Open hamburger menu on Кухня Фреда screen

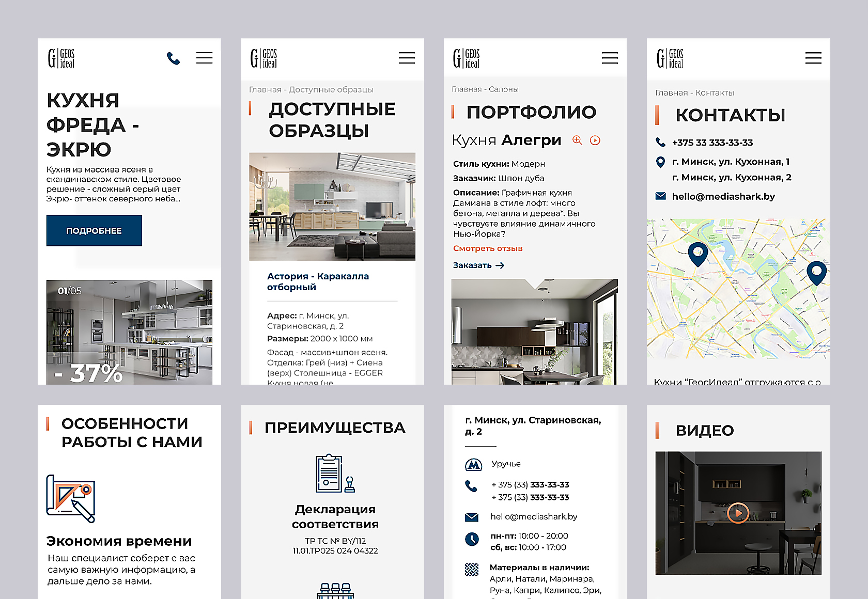pyautogui.click(x=204, y=58)
